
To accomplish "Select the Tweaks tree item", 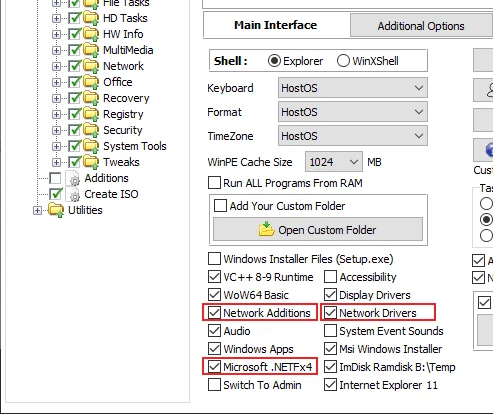I will click(121, 162).
